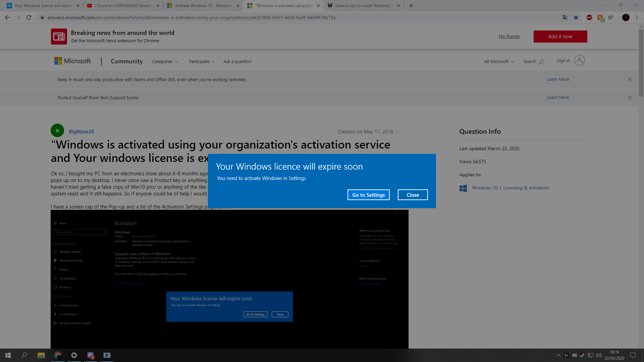Open the volume control in tray
The image size is (644, 362).
click(x=599, y=355)
